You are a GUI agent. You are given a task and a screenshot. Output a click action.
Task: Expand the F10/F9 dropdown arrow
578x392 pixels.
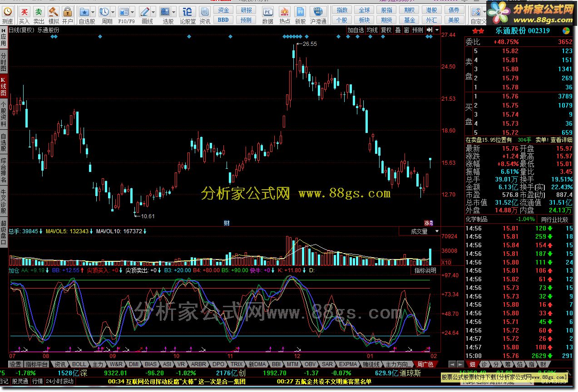132,12
